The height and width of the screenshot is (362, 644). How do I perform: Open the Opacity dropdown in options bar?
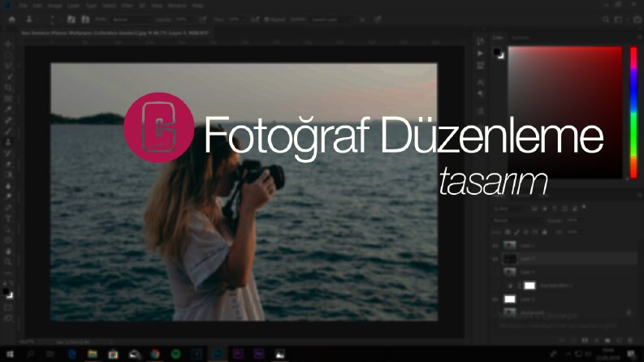(x=183, y=19)
